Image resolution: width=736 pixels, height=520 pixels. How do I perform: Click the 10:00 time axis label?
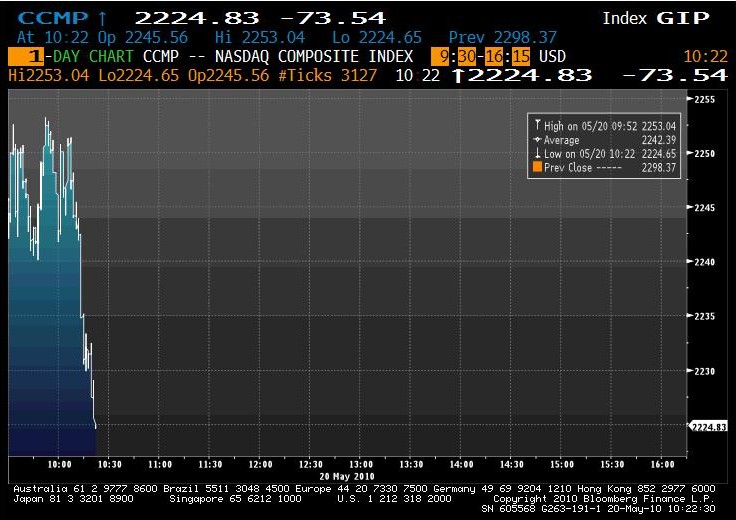(x=60, y=465)
